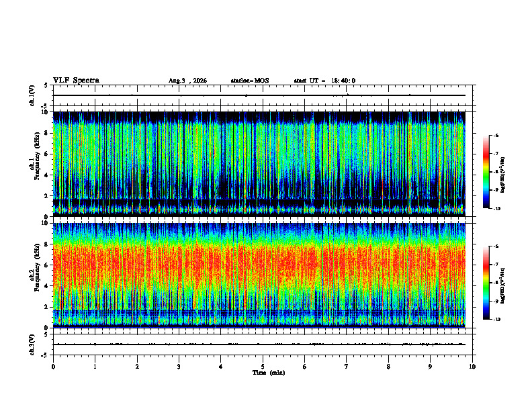Click the "-10" tick on ch.1 colorbar

(496, 209)
